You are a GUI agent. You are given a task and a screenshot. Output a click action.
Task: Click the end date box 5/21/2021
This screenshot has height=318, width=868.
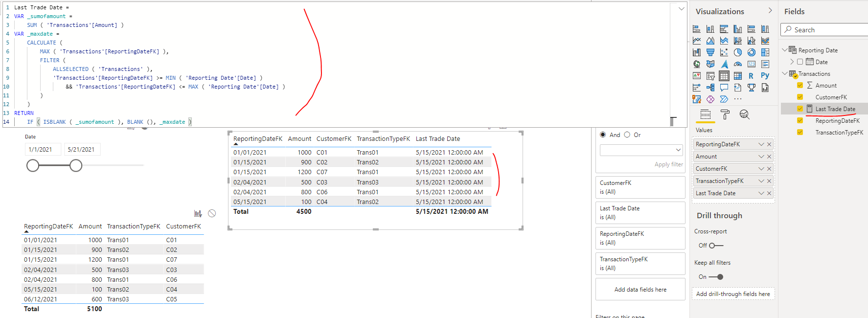tap(82, 149)
